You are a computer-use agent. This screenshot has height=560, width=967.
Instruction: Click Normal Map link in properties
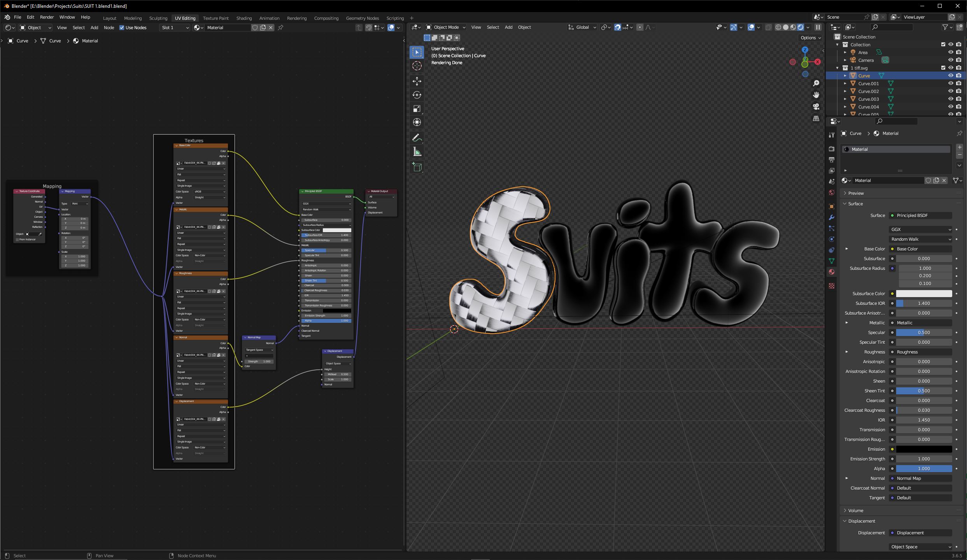point(921,478)
